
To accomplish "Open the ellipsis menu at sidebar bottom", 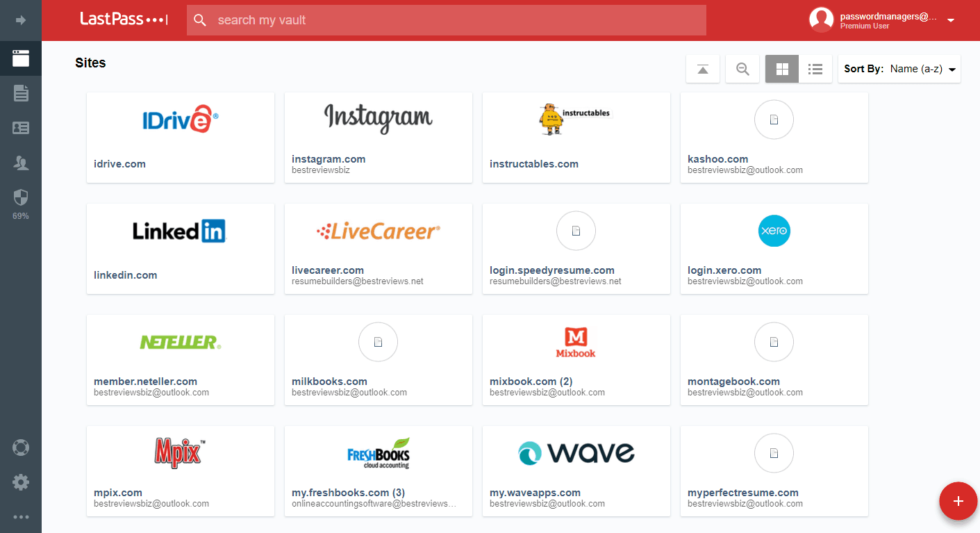I will 21,516.
